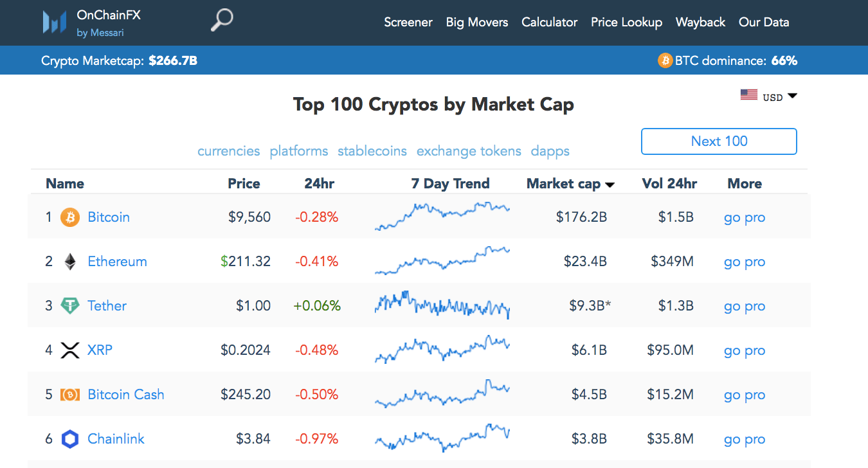Switch to the stablecoins filter
This screenshot has height=468, width=868.
coord(372,150)
